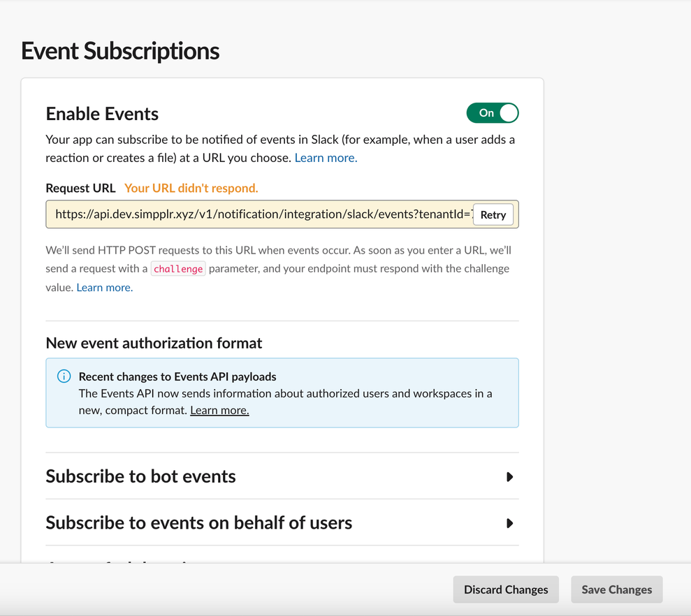Click the On switch for Enable Events
This screenshot has height=616, width=691.
493,112
